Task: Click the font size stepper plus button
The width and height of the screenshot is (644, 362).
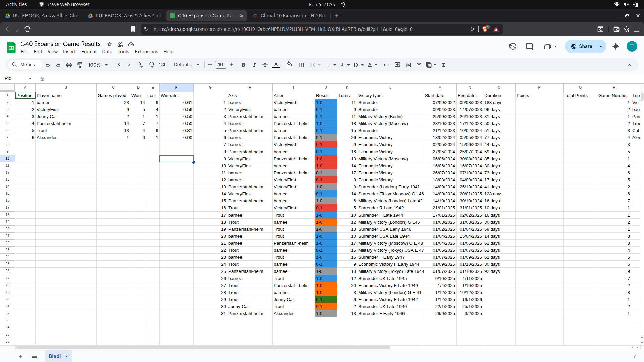Action: click(231, 65)
